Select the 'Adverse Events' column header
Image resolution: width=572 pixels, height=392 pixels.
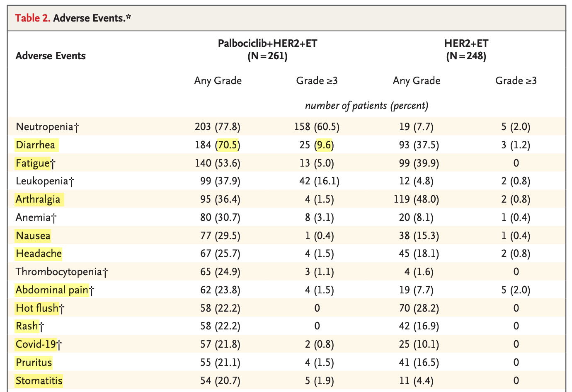51,56
